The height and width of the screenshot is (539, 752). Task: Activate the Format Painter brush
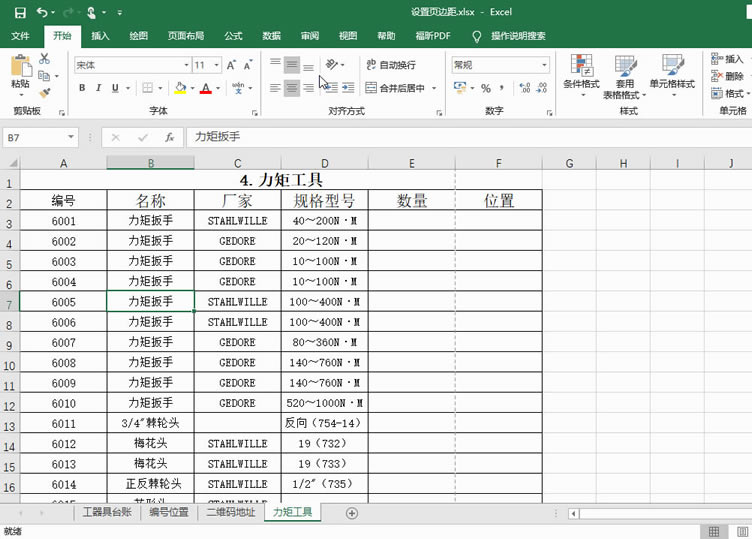coord(45,93)
